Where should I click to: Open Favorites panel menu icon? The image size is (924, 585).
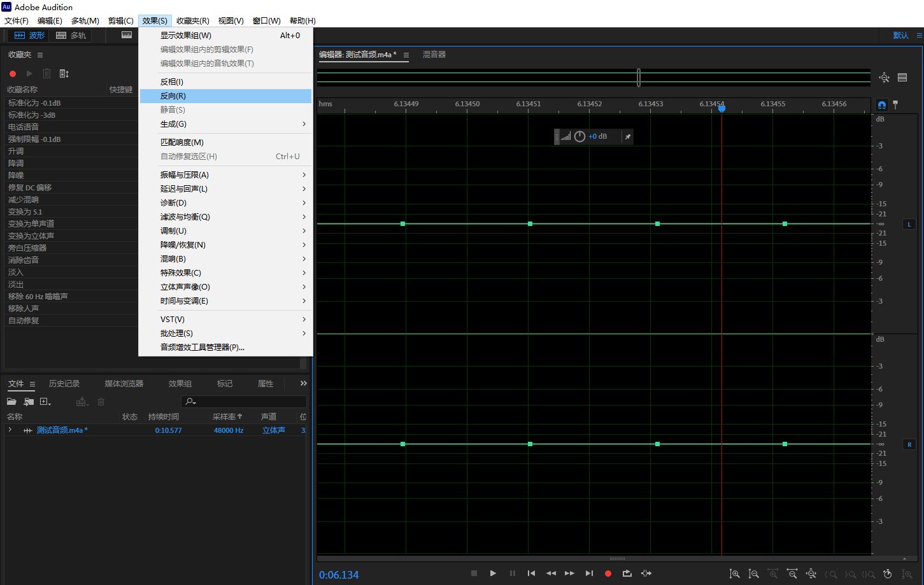pos(40,55)
